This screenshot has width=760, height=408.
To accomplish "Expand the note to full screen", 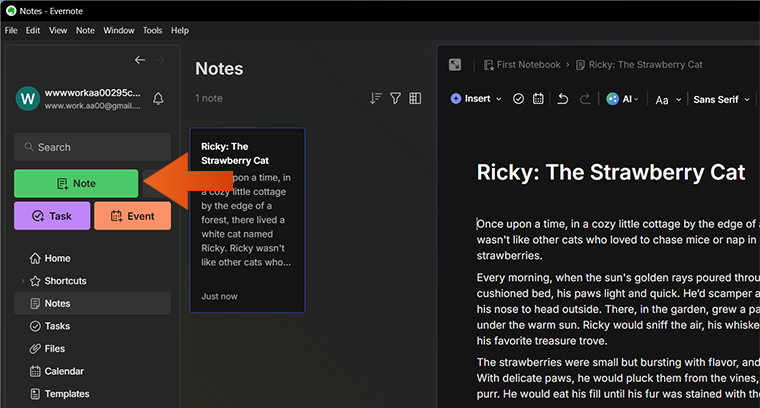I will tap(455, 64).
